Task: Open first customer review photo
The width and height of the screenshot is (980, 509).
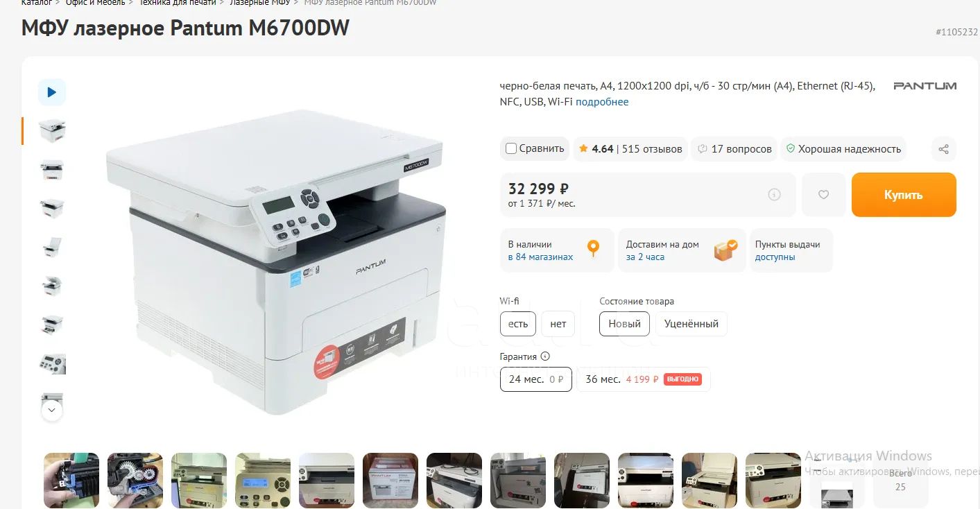Action: (x=71, y=480)
